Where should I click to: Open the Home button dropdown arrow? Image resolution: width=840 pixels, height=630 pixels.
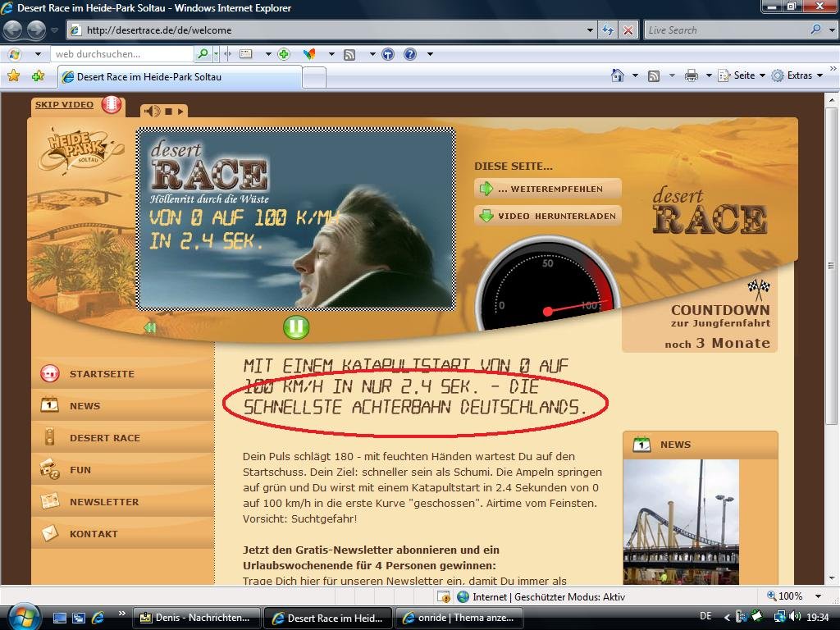pyautogui.click(x=635, y=75)
